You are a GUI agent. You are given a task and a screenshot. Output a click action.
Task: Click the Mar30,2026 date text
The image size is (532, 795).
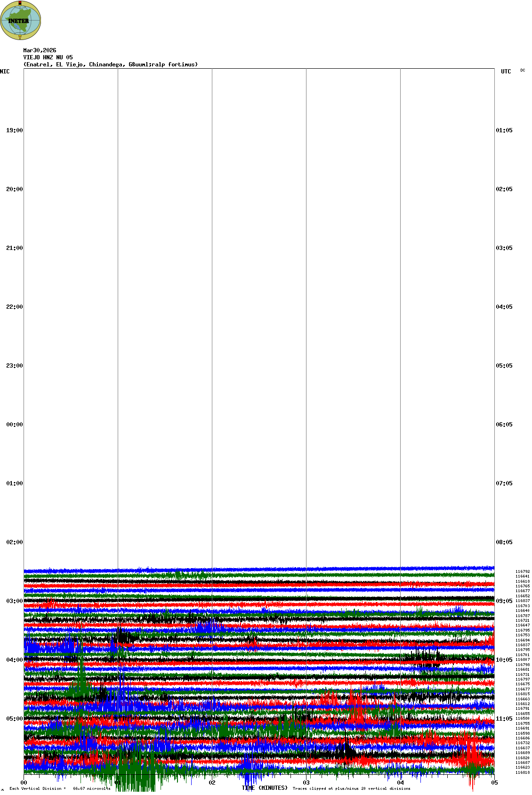[x=40, y=50]
